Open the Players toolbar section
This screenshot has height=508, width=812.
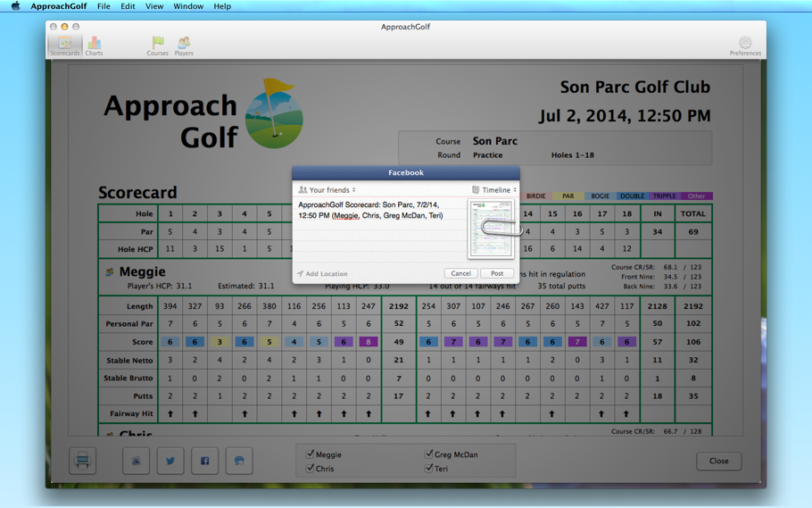(184, 46)
